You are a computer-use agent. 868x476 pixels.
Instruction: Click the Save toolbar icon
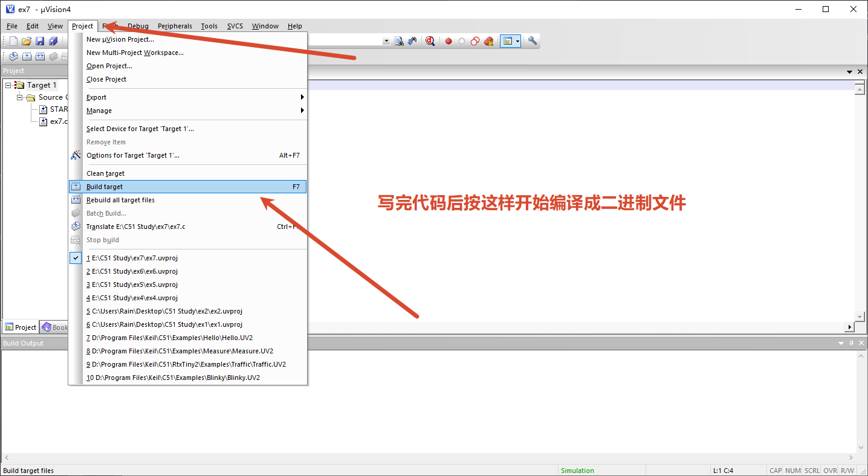coord(39,40)
